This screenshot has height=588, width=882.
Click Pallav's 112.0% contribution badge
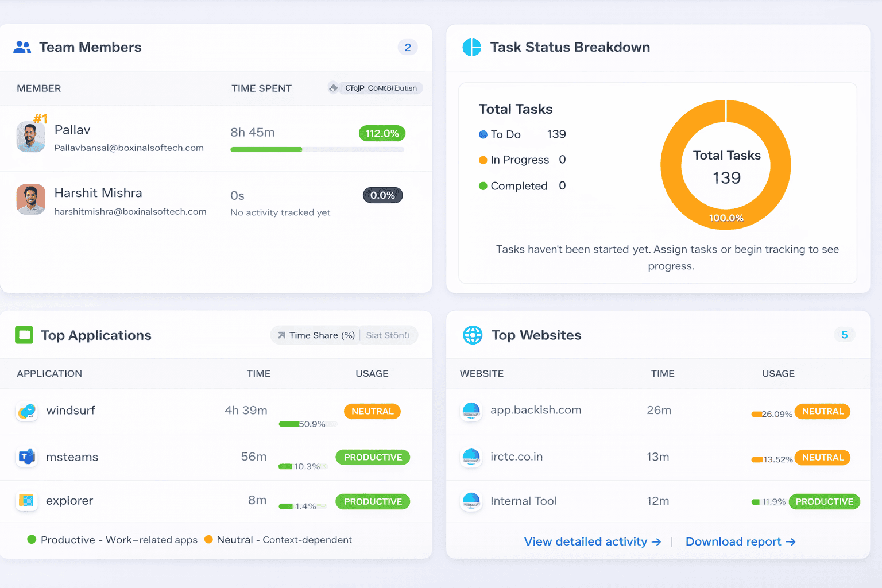pyautogui.click(x=382, y=133)
